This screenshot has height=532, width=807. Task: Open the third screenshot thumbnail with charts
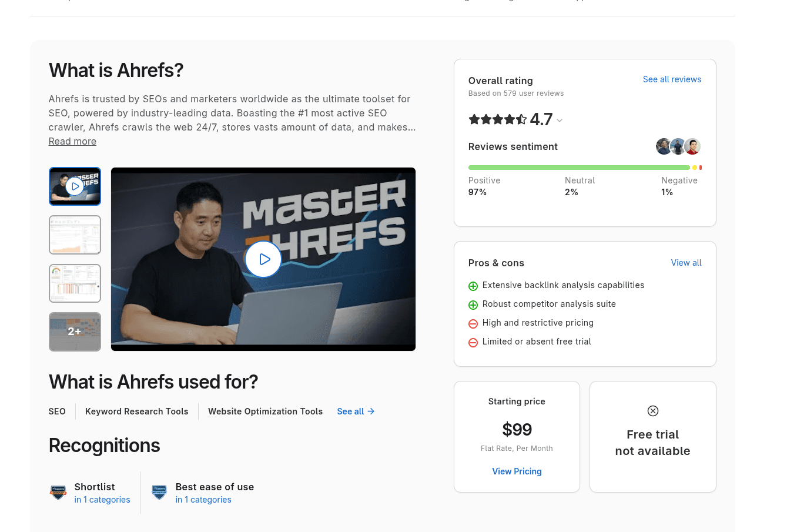tap(75, 283)
